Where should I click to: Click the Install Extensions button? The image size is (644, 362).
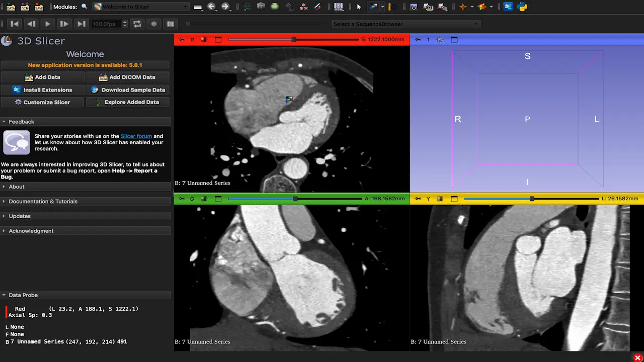pos(43,89)
